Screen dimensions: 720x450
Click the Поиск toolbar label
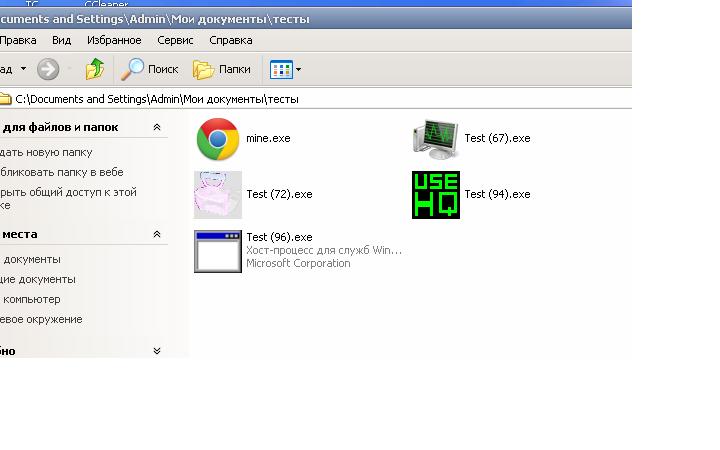coord(163,69)
